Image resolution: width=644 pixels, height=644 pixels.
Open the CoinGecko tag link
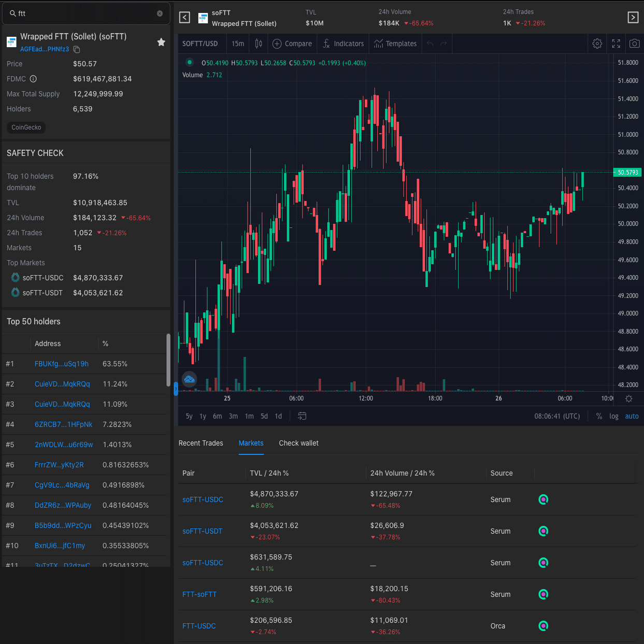[x=26, y=127]
